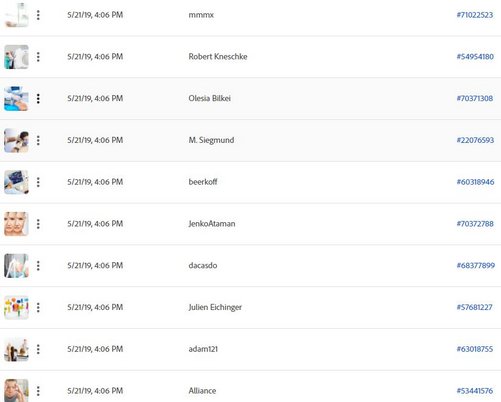Click the #60318946 license link
Image resolution: width=501 pixels, height=402 pixels.
coord(475,182)
